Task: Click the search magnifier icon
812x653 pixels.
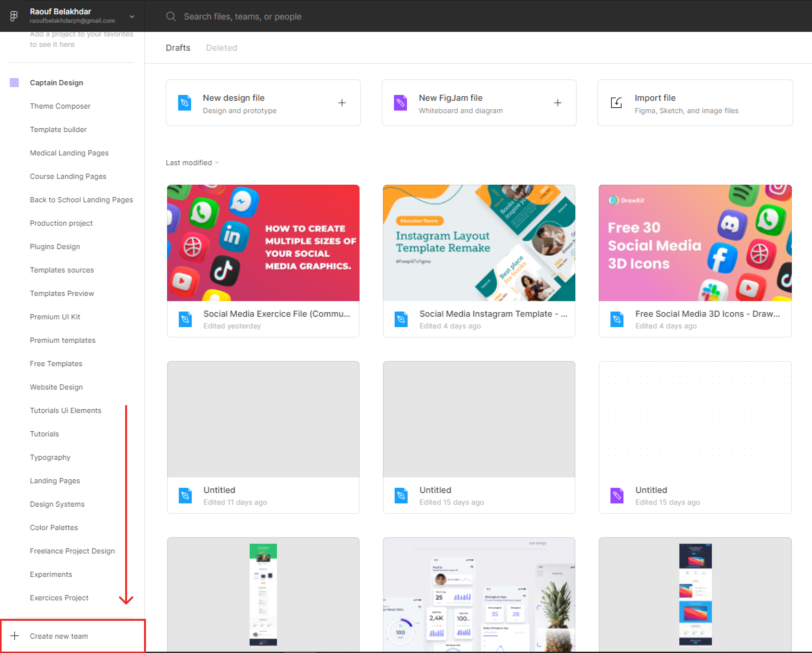Action: [x=171, y=17]
